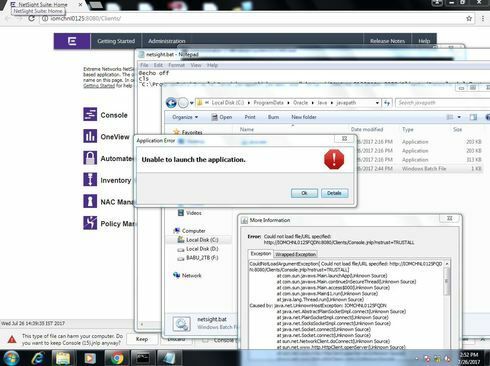Open the view options dropdown arrow

(x=459, y=117)
